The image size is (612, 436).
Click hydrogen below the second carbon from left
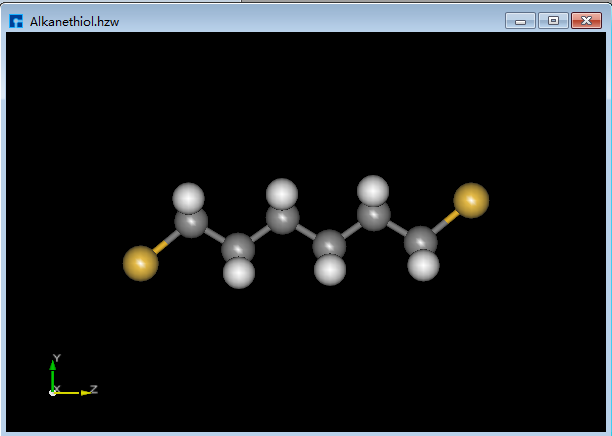pyautogui.click(x=238, y=272)
